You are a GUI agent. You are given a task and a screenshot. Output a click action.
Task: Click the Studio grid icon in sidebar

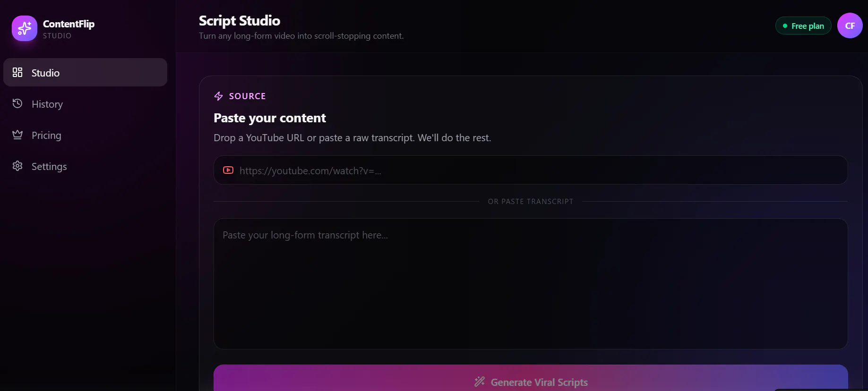point(17,72)
